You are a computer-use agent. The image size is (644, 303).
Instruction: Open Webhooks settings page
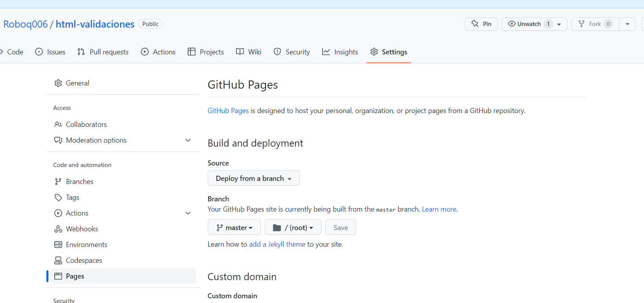coord(123,229)
